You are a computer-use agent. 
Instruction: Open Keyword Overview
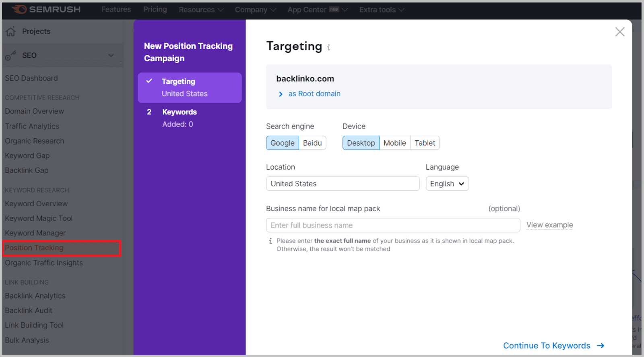pyautogui.click(x=36, y=204)
